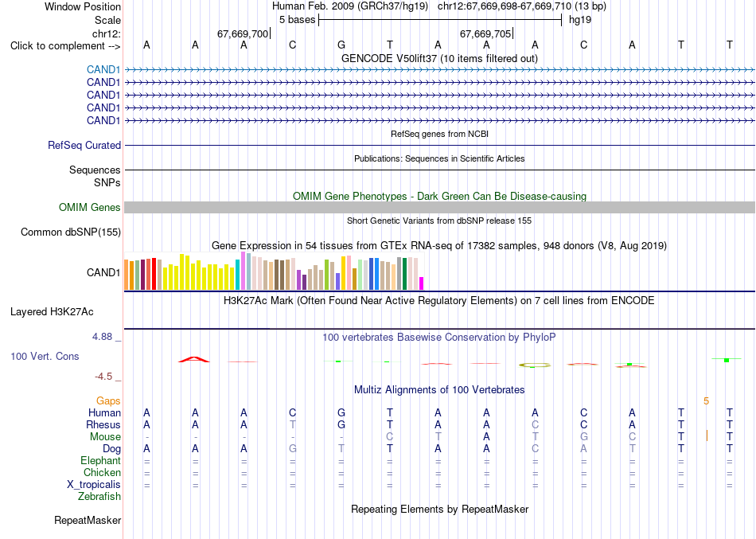Click the tall red peak in the conservation track
756x539 pixels.
[194, 359]
